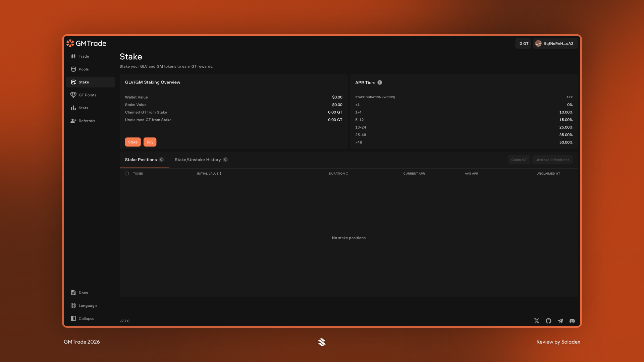644x362 pixels.
Task: Open Referrals from the sidebar
Action: [91, 121]
